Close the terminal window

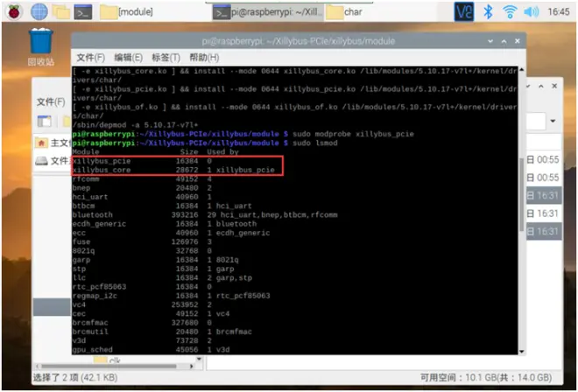(518, 41)
